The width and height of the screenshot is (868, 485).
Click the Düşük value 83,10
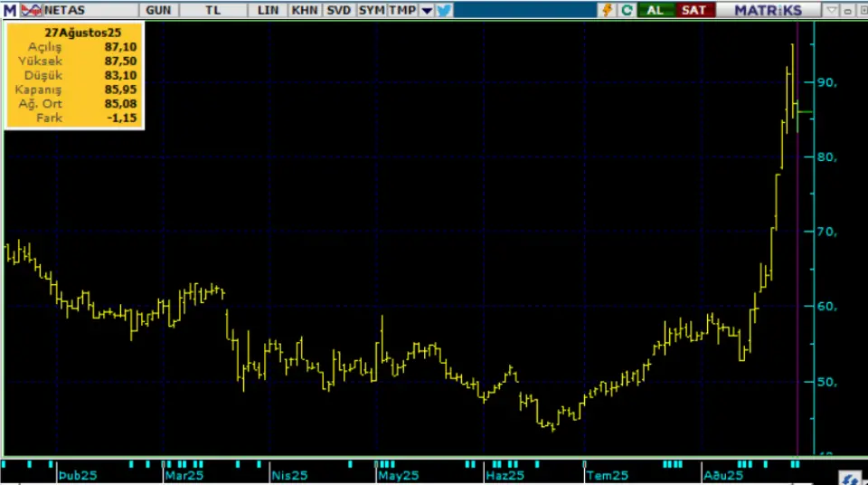pos(120,75)
